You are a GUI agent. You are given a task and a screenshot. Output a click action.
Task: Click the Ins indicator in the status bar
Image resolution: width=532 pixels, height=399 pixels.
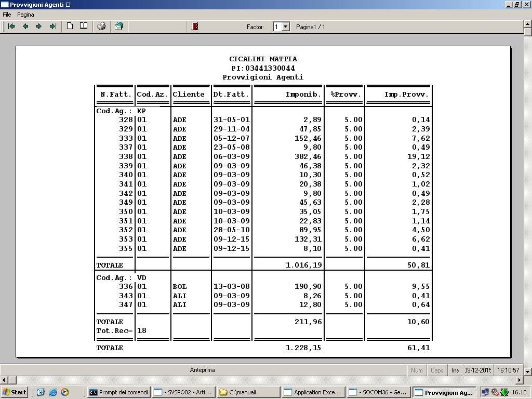(455, 370)
